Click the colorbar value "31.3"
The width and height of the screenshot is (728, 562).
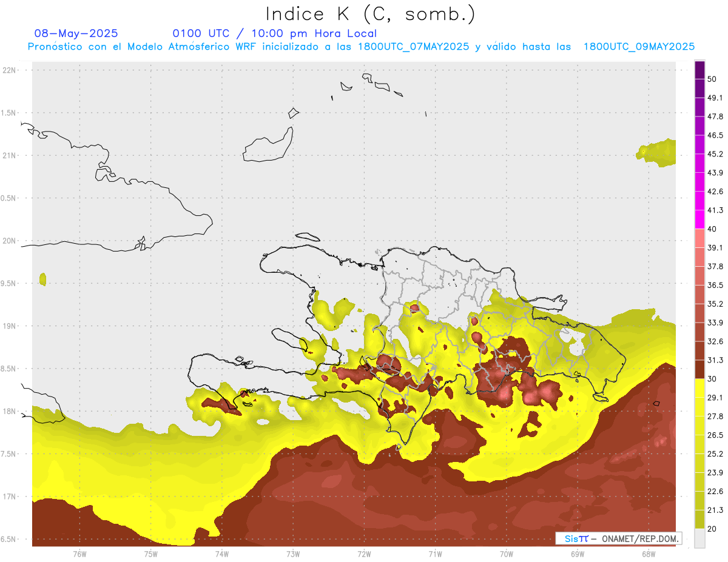715,360
